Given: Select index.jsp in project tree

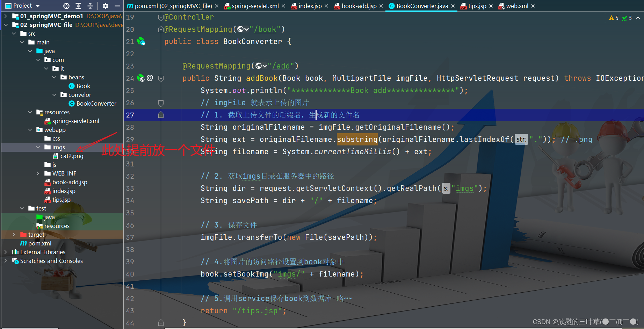Looking at the screenshot, I should click(60, 191).
